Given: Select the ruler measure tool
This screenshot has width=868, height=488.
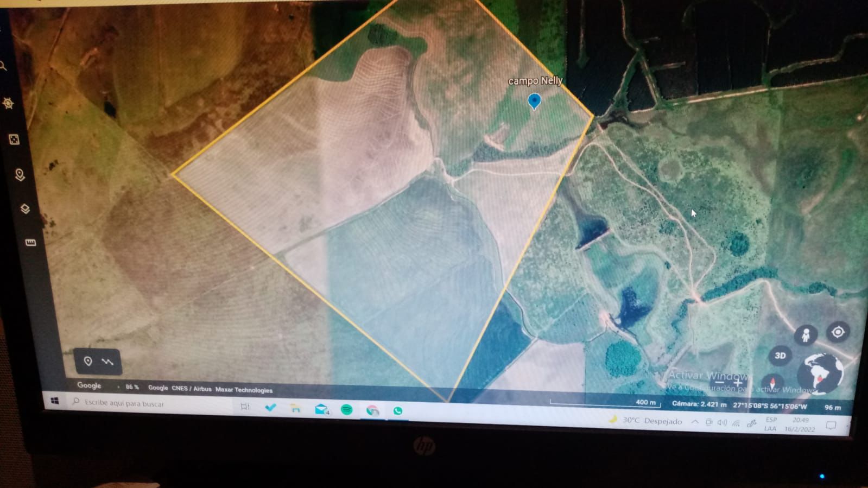Looking at the screenshot, I should point(30,242).
